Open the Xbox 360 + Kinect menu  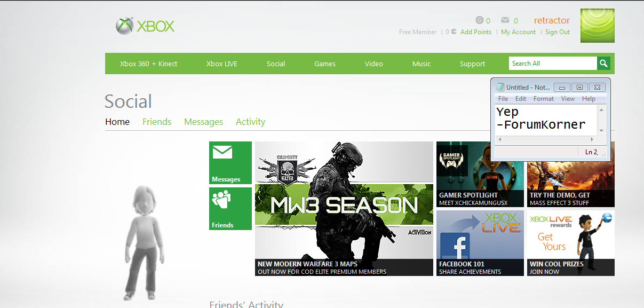click(x=148, y=64)
